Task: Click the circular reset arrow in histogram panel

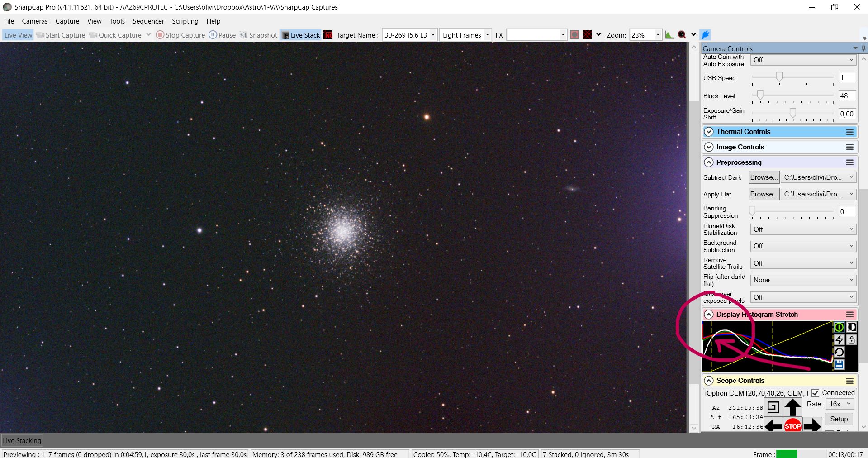Action: pyautogui.click(x=839, y=352)
